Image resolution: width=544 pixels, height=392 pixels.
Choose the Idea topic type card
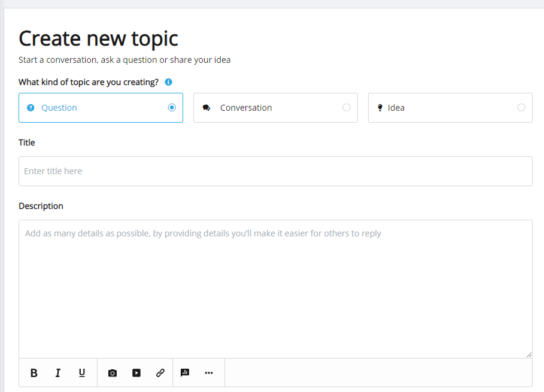tap(450, 108)
